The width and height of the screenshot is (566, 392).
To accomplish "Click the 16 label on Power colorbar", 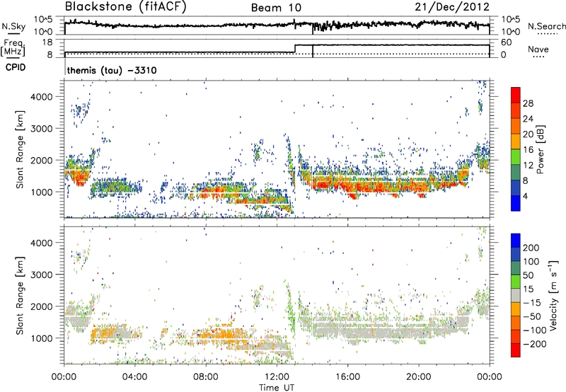I will click(x=528, y=150).
